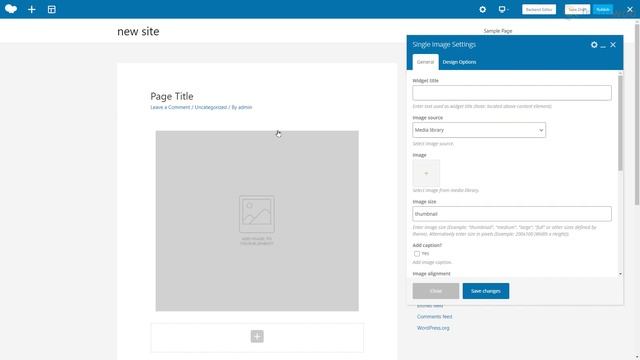This screenshot has width=640, height=360.
Task: Click the Close button in settings panel
Action: pos(436,291)
